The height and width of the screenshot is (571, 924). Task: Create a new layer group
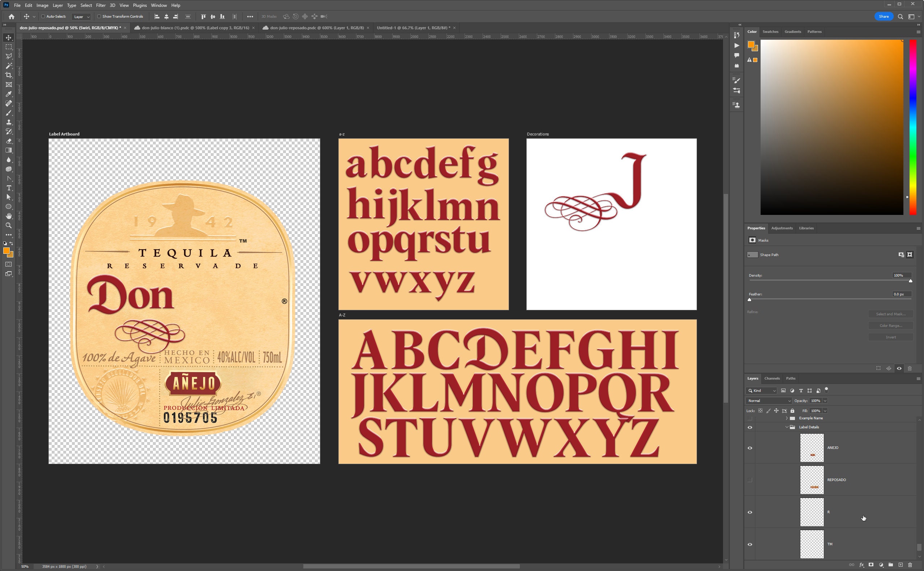890,564
